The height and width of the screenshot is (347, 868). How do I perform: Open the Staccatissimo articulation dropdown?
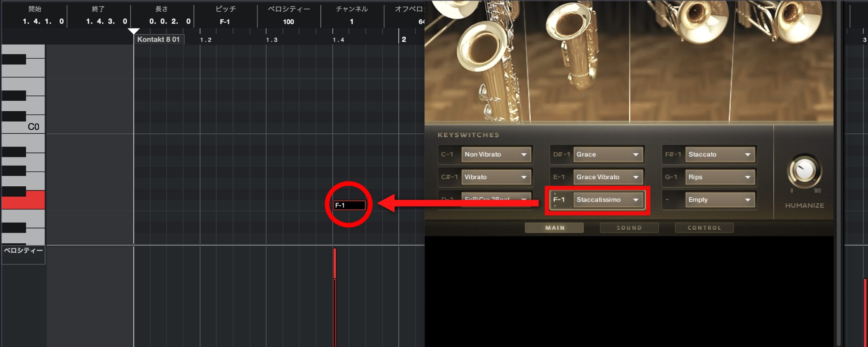tap(608, 200)
